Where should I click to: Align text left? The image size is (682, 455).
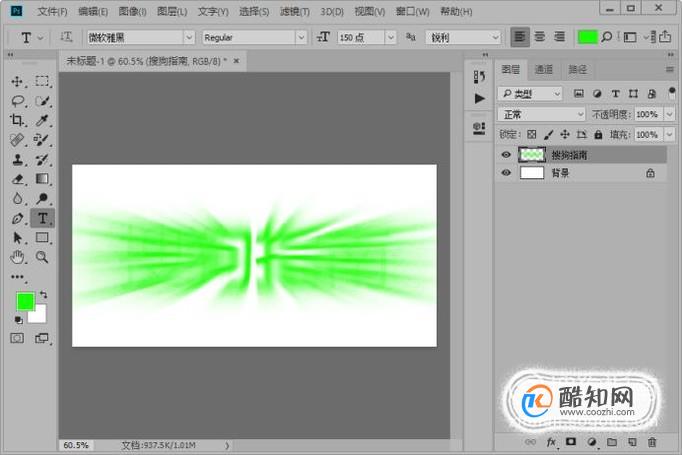pyautogui.click(x=520, y=37)
